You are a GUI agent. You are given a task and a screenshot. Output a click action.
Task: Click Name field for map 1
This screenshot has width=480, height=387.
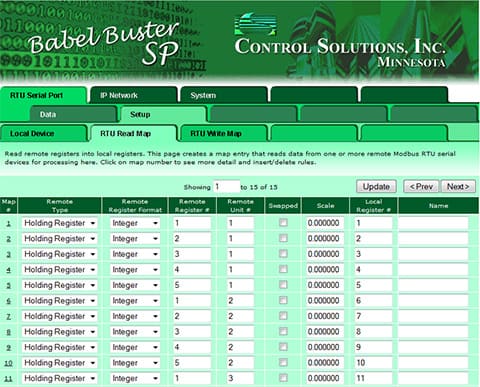point(433,223)
